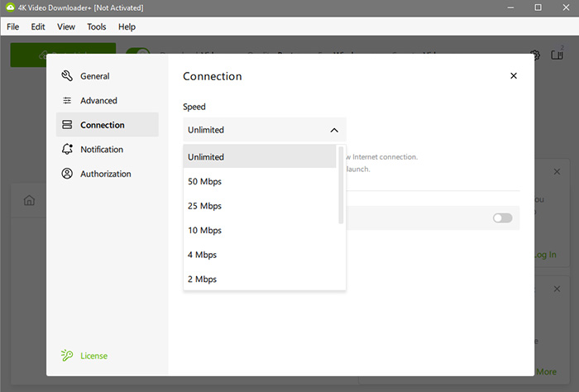Open the Edit menu
Image resolution: width=579 pixels, height=392 pixels.
38,27
